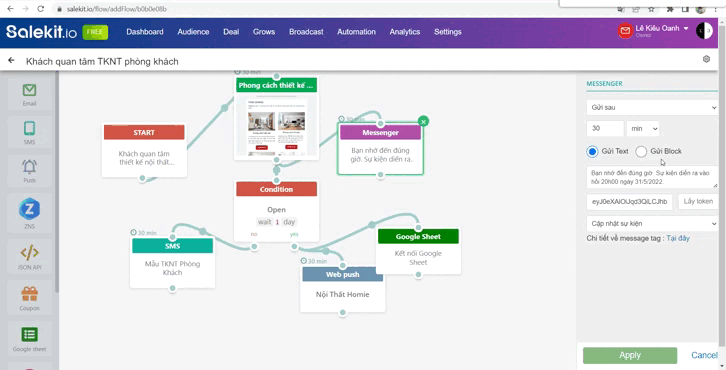Image resolution: width=726 pixels, height=370 pixels.
Task: Select the Email block icon in sidebar
Action: point(29,90)
